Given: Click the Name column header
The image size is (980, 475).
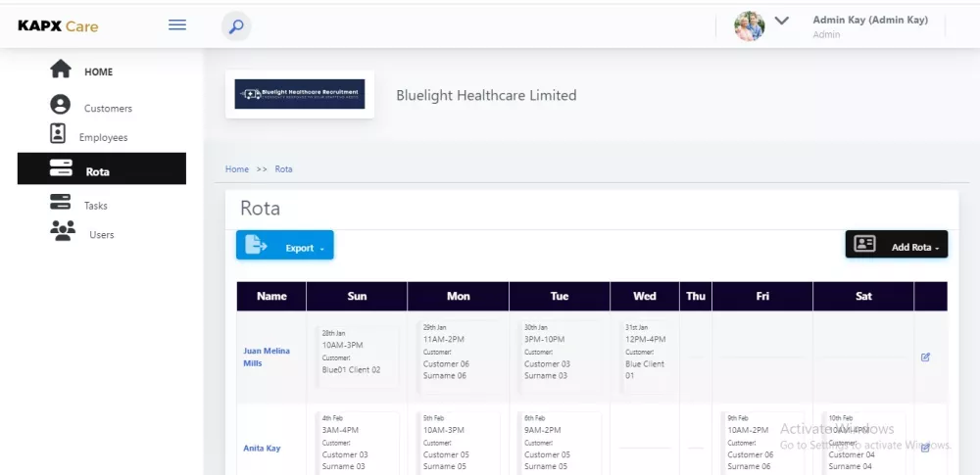Looking at the screenshot, I should pyautogui.click(x=271, y=296).
